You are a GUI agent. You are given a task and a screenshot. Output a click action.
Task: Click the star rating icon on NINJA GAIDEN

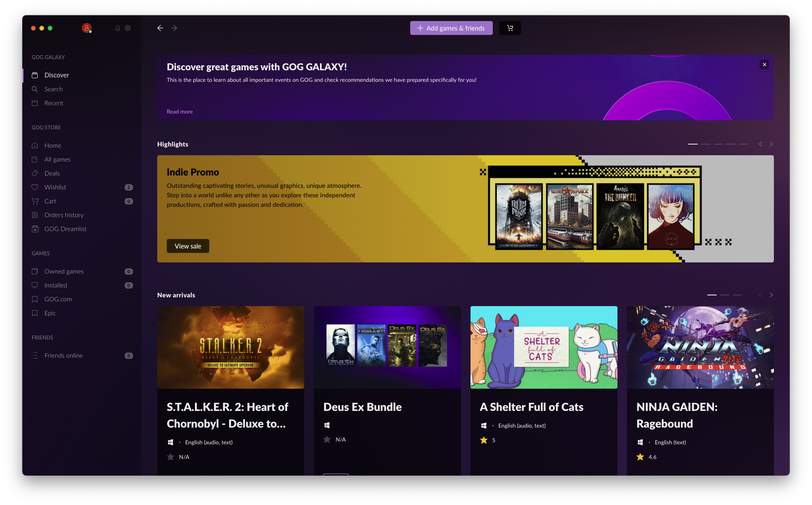(x=640, y=457)
